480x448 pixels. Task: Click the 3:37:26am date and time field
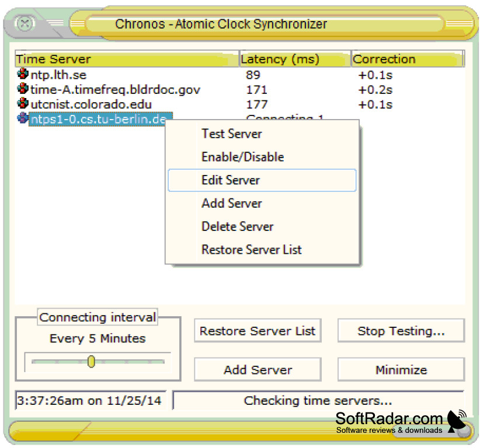91,400
